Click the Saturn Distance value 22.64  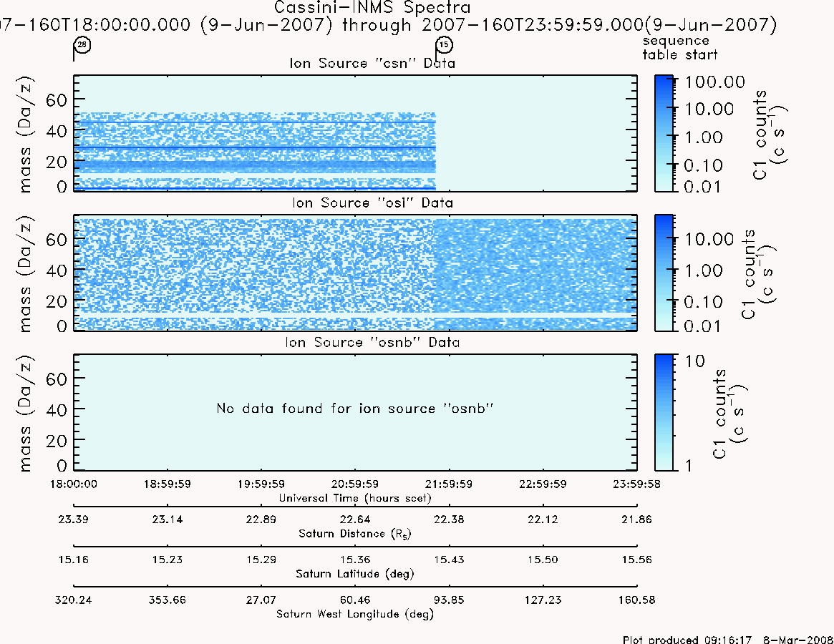pyautogui.click(x=355, y=519)
